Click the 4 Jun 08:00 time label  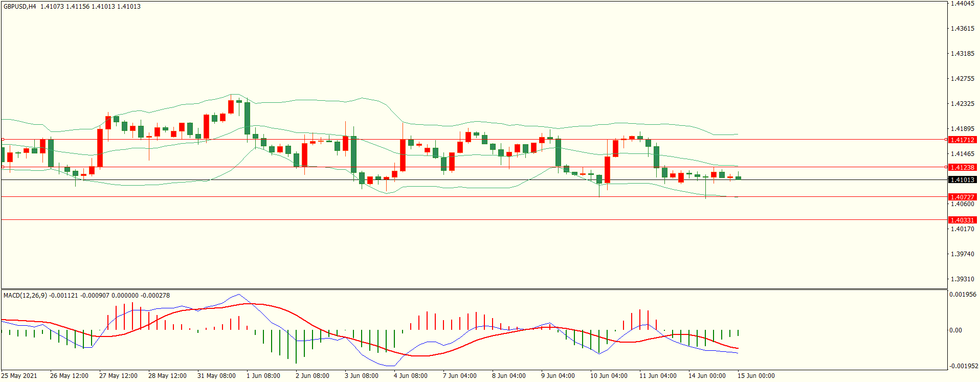tap(411, 376)
